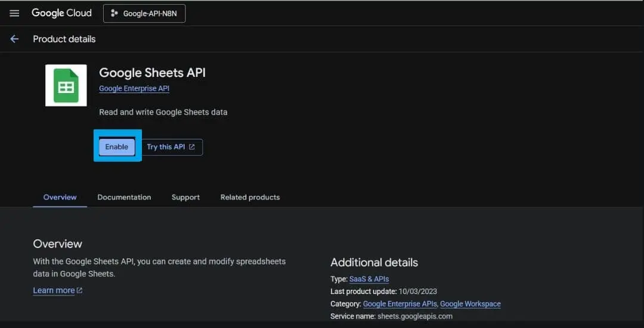The width and height of the screenshot is (644, 328).
Task: Click the Google Sheets API title
Action: 153,73
